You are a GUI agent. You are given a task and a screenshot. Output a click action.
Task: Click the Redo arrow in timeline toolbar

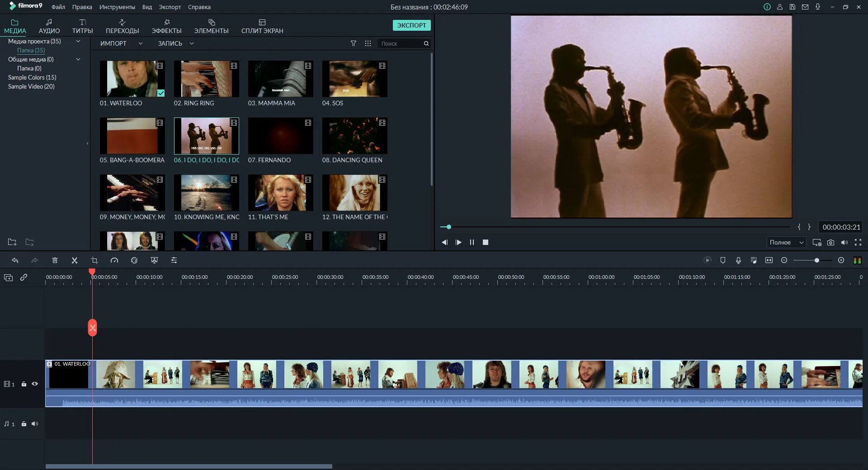(34, 260)
